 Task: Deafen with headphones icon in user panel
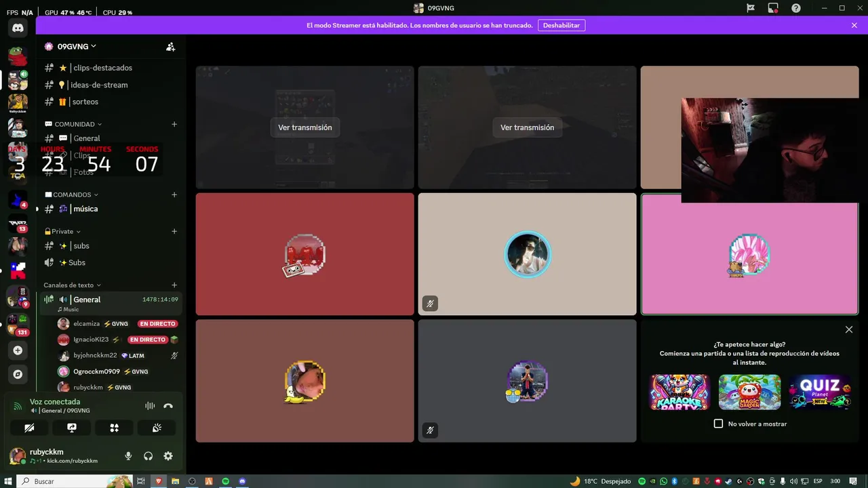148,456
